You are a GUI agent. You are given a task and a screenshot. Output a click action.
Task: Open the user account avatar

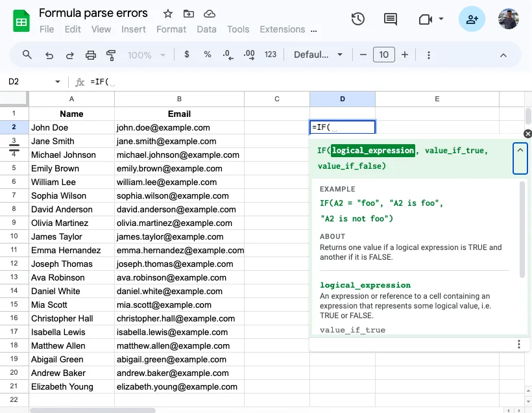[508, 19]
